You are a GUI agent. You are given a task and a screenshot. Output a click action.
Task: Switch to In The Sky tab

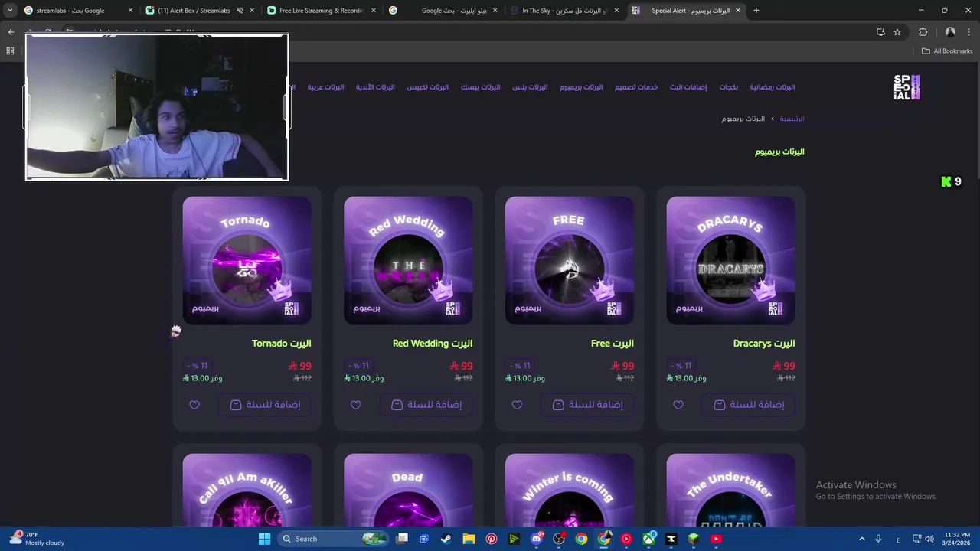[x=565, y=11]
